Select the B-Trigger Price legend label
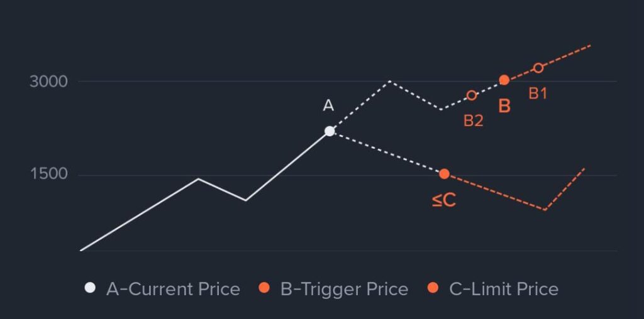 click(345, 289)
